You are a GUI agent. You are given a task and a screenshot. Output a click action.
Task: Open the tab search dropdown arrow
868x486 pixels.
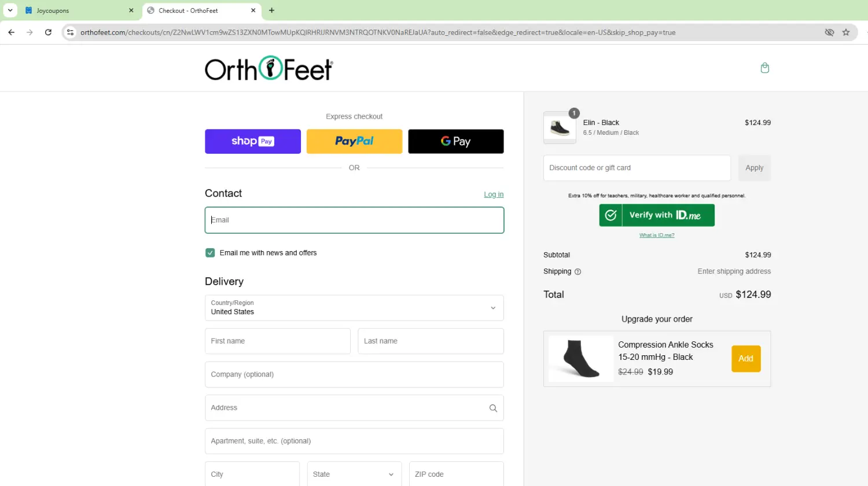[10, 10]
